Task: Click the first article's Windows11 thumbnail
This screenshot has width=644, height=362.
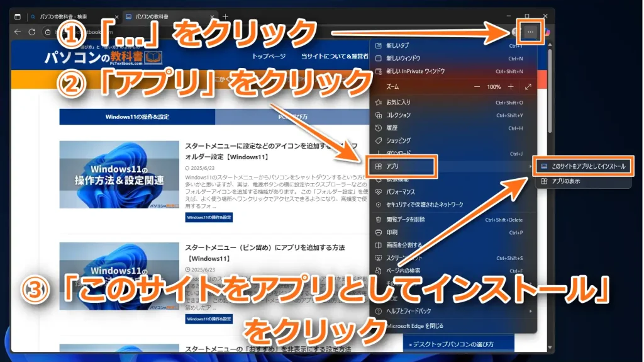Action: coord(119,174)
